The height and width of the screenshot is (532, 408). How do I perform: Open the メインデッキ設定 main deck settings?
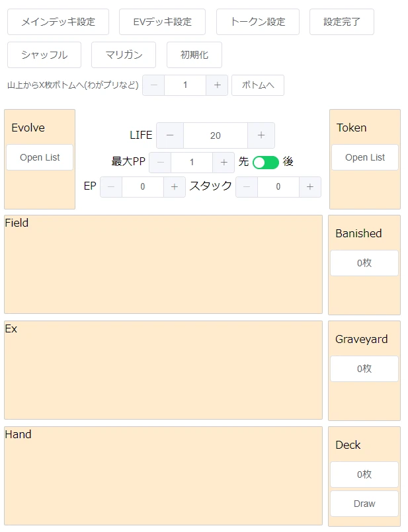pos(58,22)
